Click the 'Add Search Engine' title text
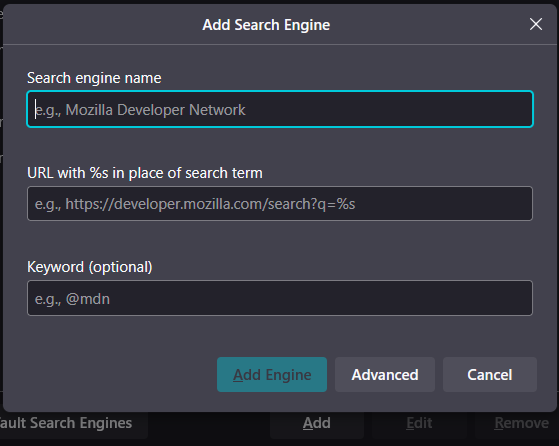 (266, 25)
